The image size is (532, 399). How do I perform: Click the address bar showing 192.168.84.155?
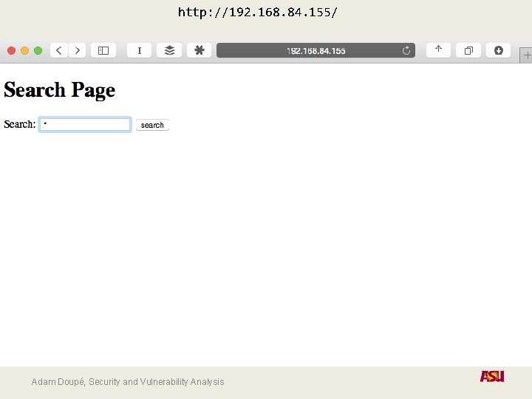316,50
